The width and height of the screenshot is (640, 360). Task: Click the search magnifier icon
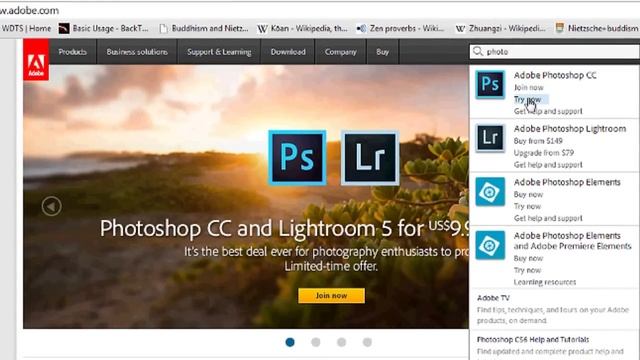click(478, 51)
